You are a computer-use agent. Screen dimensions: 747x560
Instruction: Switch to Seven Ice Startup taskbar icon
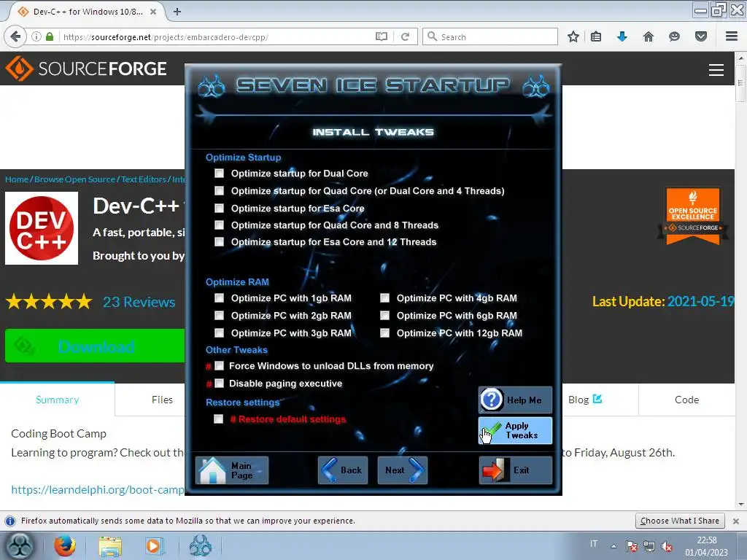pos(200,545)
